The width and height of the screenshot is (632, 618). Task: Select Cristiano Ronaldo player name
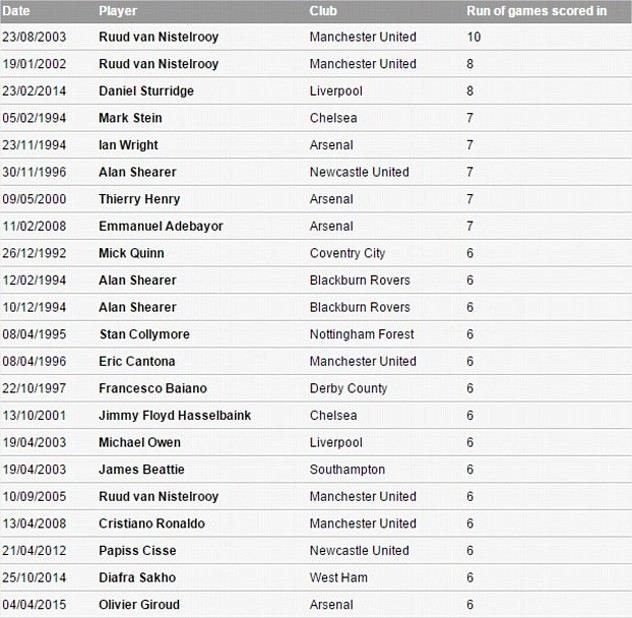[151, 523]
